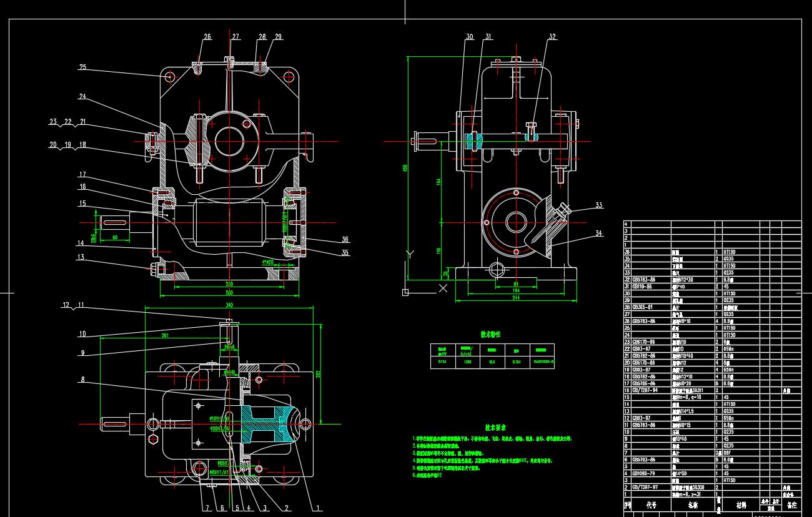The width and height of the screenshot is (812, 517).
Task: Select part callout number 32
Action: (x=552, y=37)
